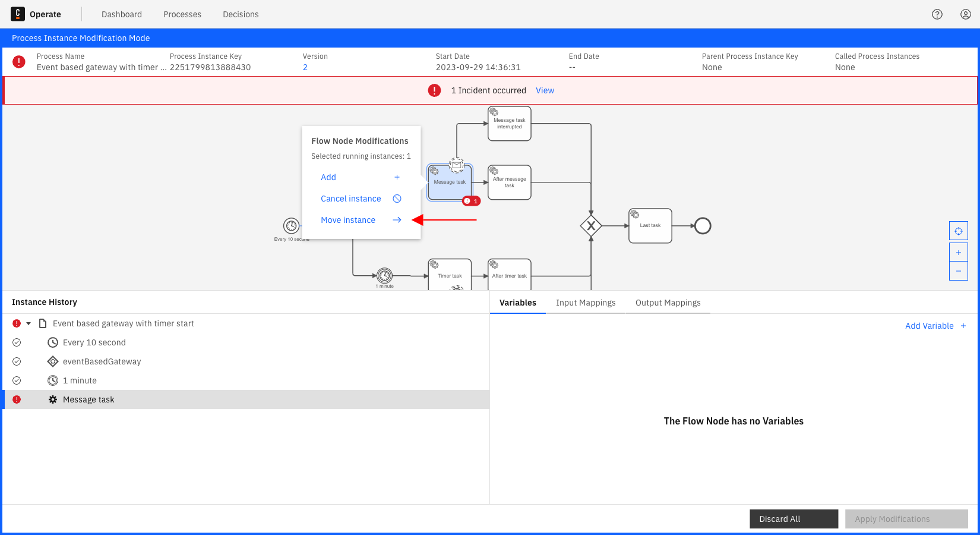Click the help question mark icon
This screenshot has height=535, width=980.
pyautogui.click(x=937, y=14)
